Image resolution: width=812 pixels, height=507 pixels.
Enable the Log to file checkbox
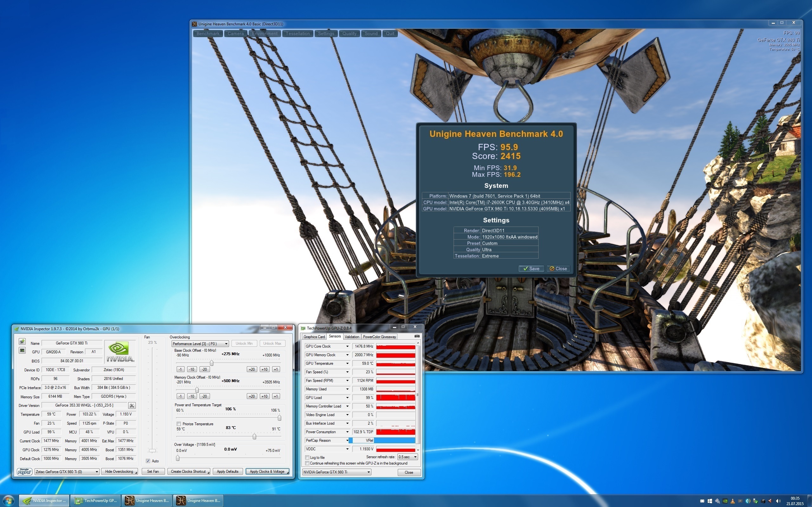(x=307, y=457)
